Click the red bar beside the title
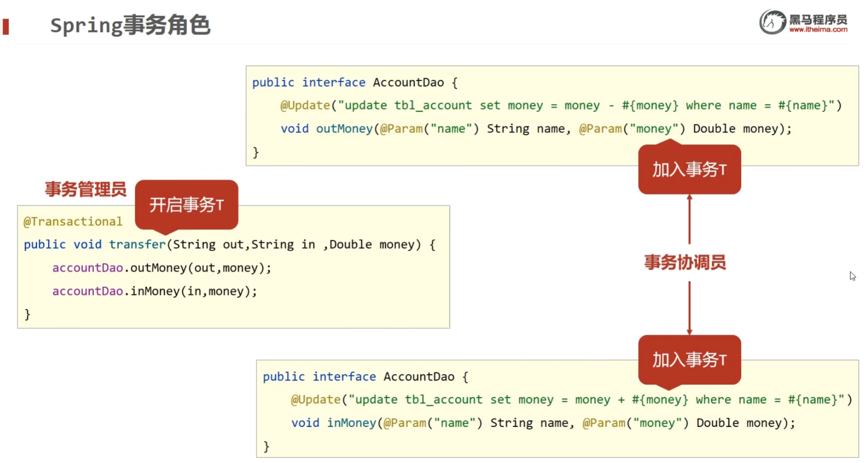Screen dimensions: 868x463 (x=5, y=27)
